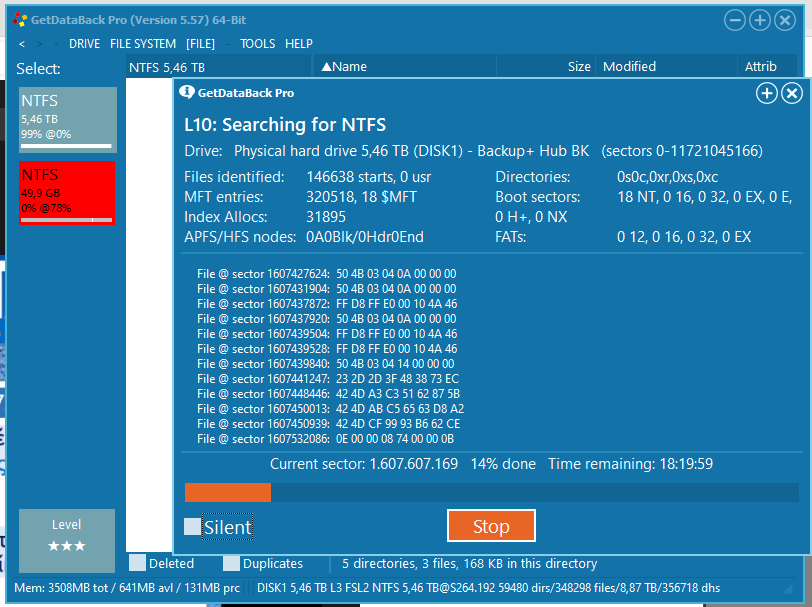The image size is (812, 607).
Task: Enable the Silent checkbox
Action: pyautogui.click(x=192, y=526)
